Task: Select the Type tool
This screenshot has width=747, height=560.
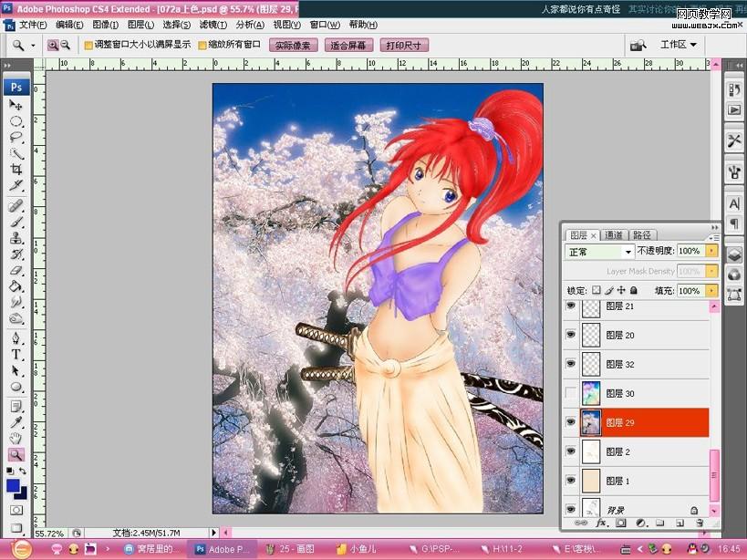Action: (x=16, y=355)
